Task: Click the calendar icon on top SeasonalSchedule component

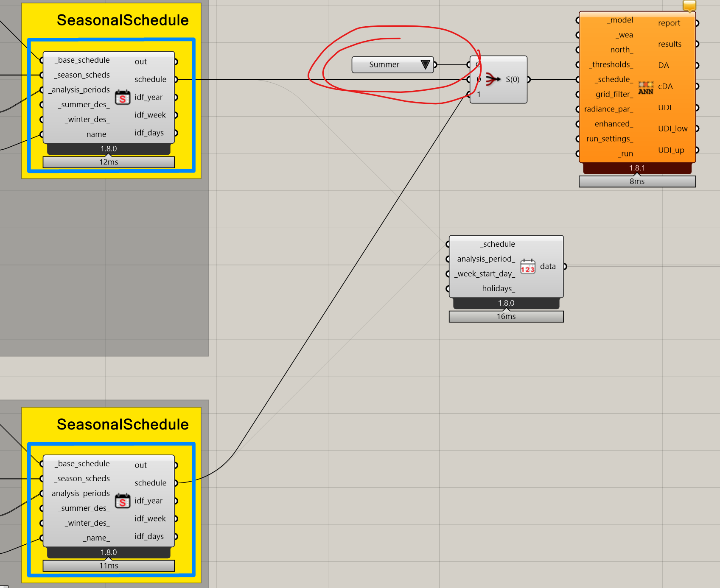Action: pyautogui.click(x=122, y=98)
